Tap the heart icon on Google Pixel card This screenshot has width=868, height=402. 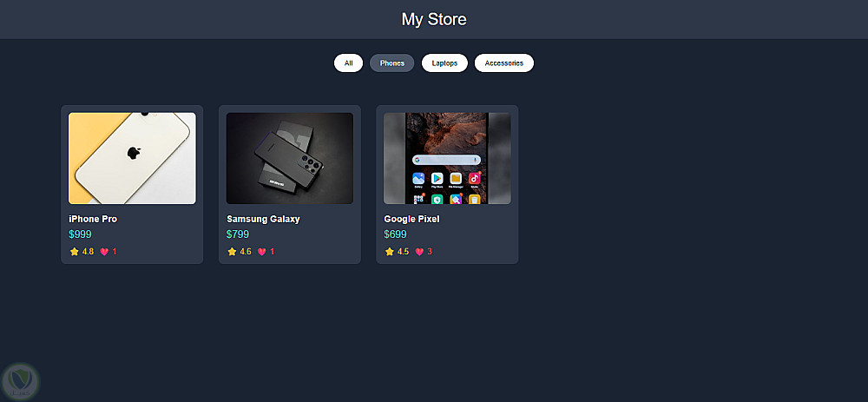tap(419, 252)
